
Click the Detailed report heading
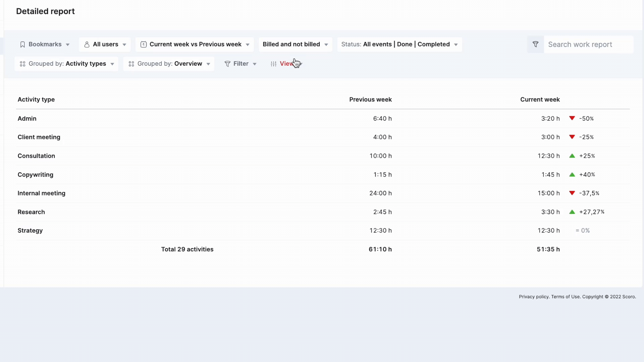(45, 11)
